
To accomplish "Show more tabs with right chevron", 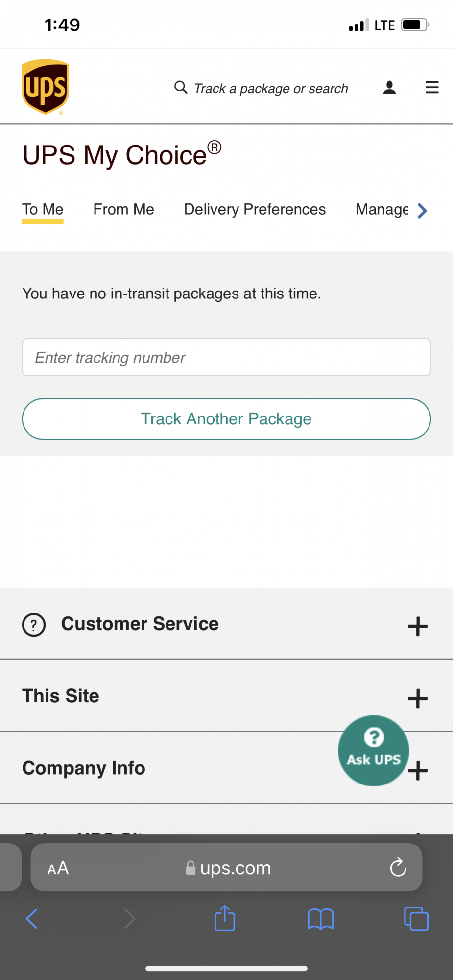I will (x=422, y=210).
